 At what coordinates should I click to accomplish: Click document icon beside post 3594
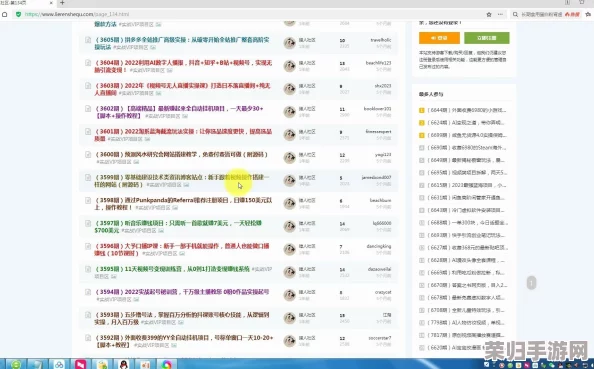coord(88,292)
